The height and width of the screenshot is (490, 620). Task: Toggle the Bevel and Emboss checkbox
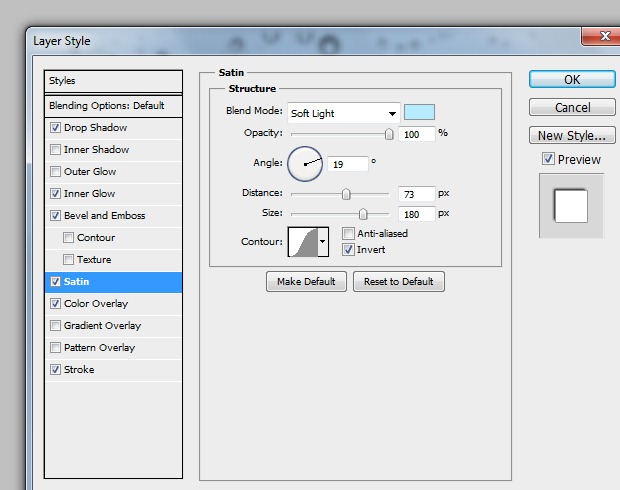(x=55, y=216)
